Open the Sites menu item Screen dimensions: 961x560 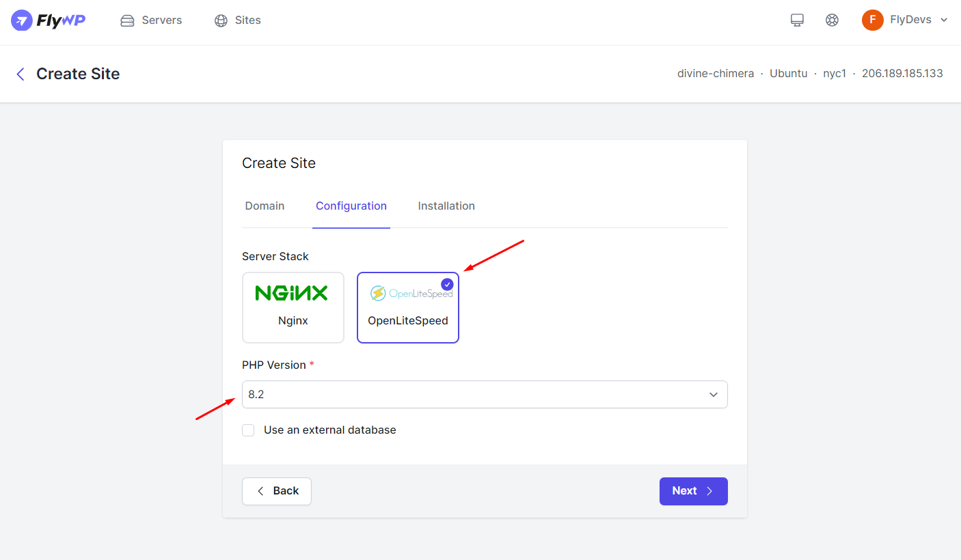pos(237,20)
